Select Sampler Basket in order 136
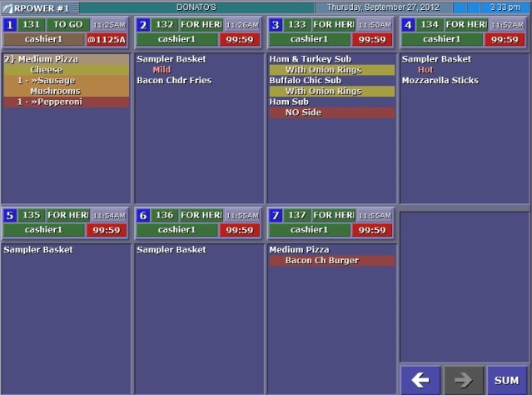Image resolution: width=532 pixels, height=395 pixels. [172, 250]
